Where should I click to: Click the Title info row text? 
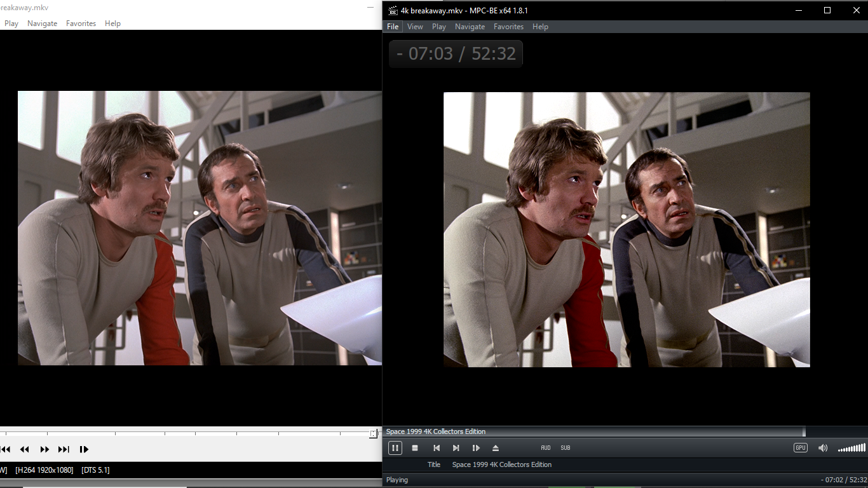[501, 464]
